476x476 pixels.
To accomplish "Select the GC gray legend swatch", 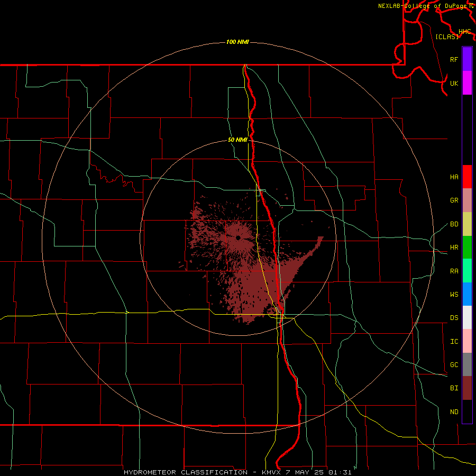I will coord(467,364).
